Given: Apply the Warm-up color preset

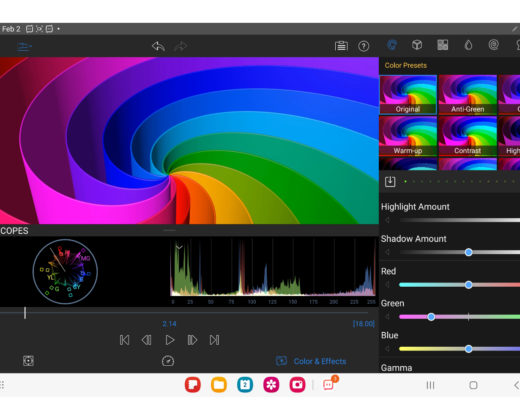Looking at the screenshot, I should [408, 136].
